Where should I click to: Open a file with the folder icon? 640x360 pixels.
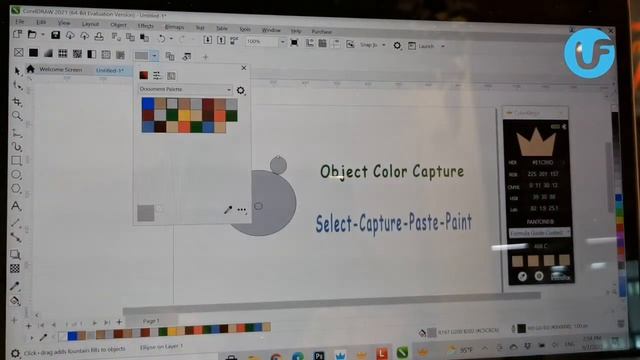[32, 35]
